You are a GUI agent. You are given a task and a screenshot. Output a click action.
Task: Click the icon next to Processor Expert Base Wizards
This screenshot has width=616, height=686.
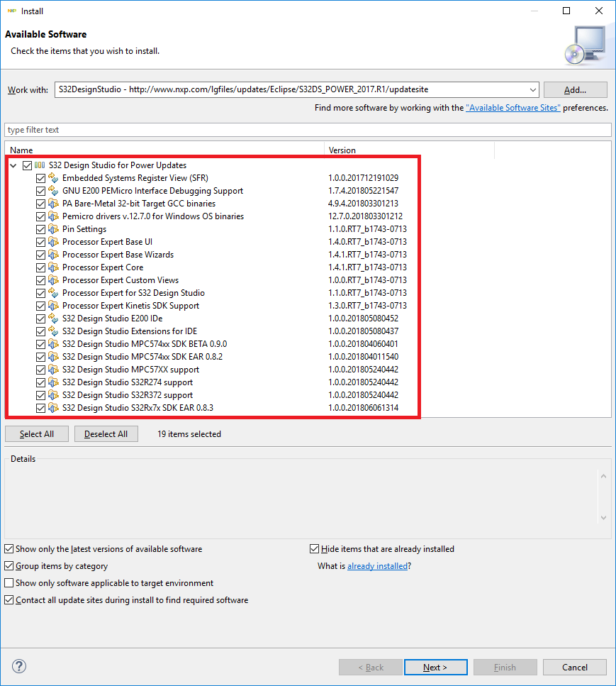[53, 255]
